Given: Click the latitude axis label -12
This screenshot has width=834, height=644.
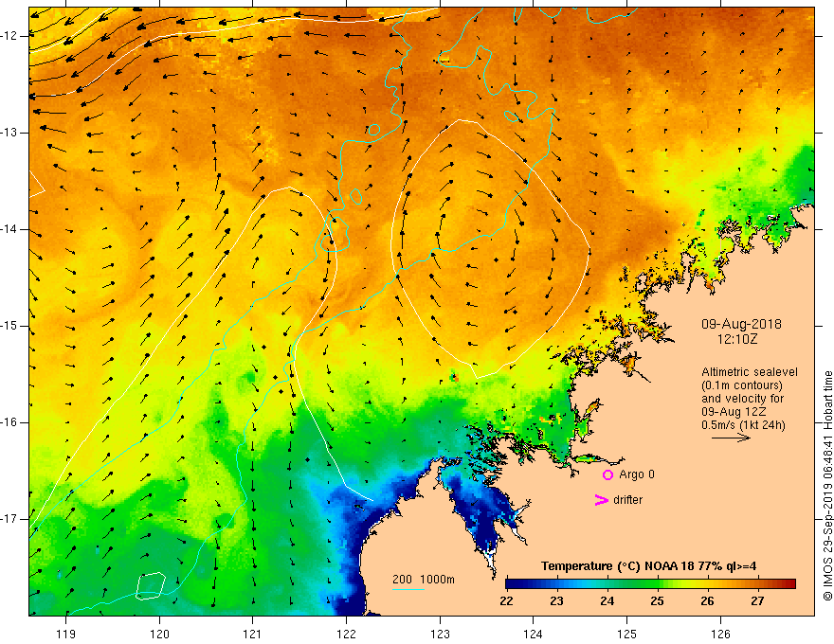Looking at the screenshot, I should (x=9, y=36).
